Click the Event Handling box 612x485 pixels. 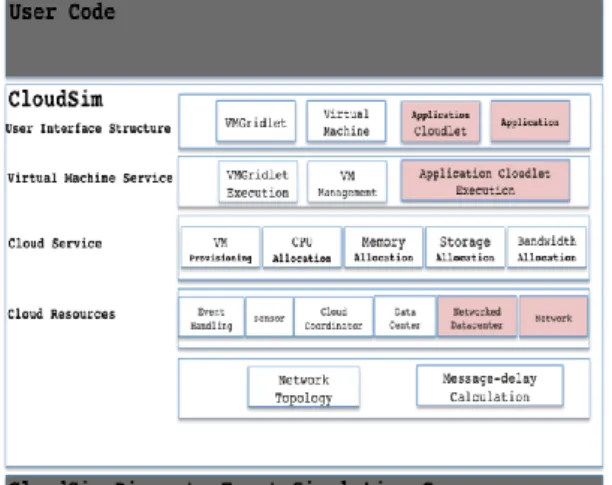coord(211,317)
